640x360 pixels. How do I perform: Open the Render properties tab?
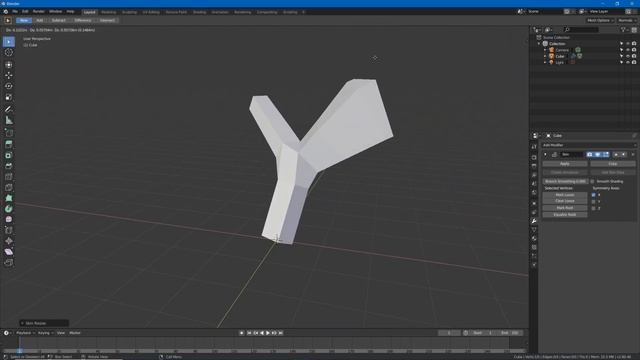click(x=534, y=157)
